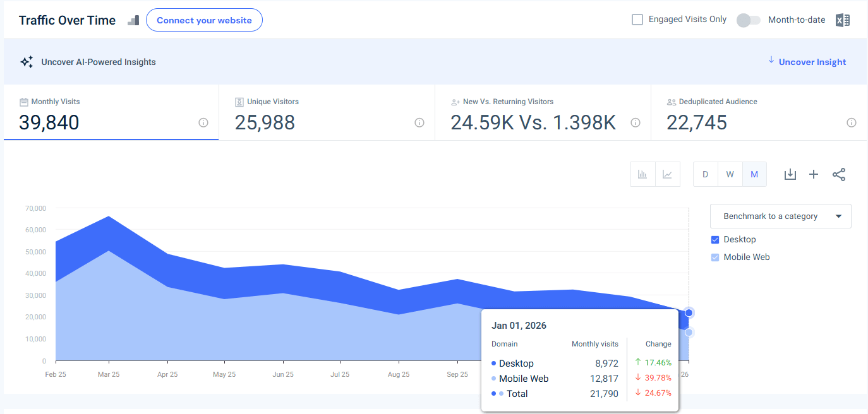Click the plus icon to add chart
Image resolution: width=868 pixels, height=414 pixels.
[814, 174]
